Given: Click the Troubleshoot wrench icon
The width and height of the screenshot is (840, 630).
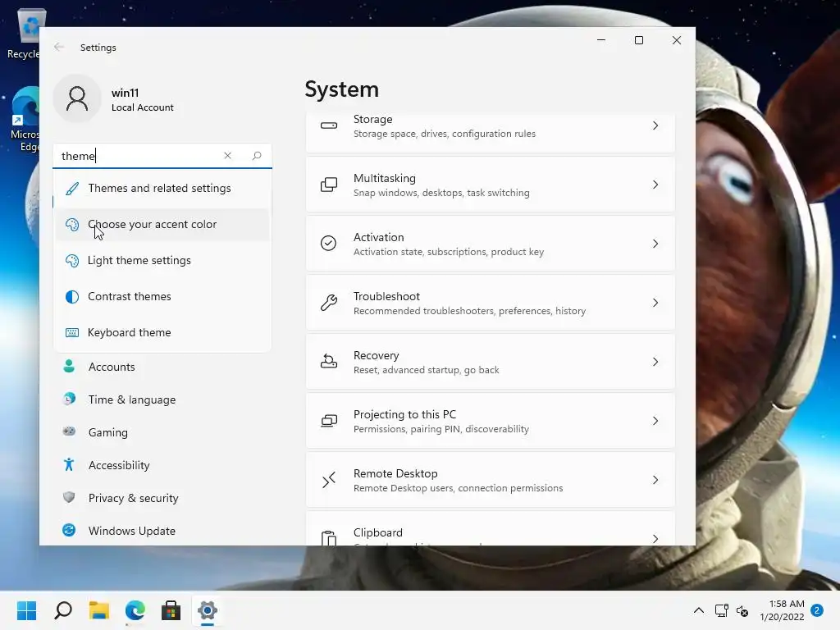Looking at the screenshot, I should [328, 303].
